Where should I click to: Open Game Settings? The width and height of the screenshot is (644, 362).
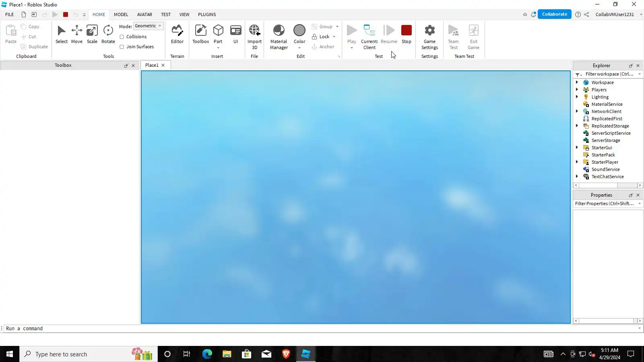click(429, 37)
